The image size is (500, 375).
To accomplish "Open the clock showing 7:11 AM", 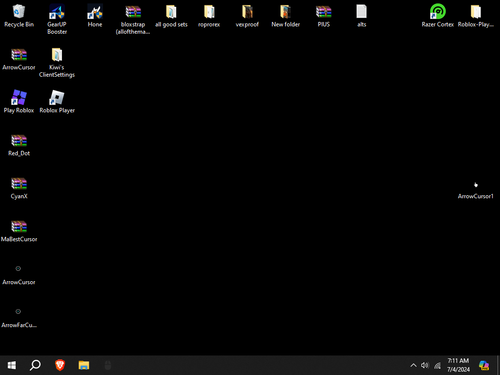I will coord(458,365).
